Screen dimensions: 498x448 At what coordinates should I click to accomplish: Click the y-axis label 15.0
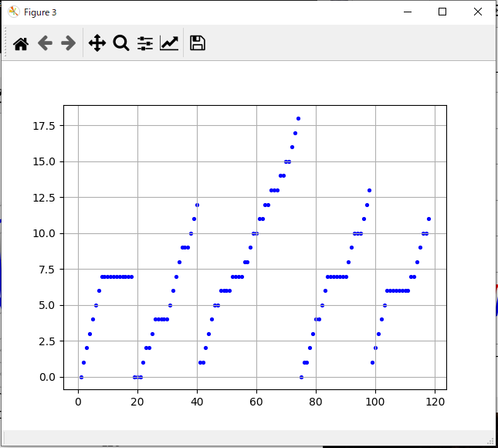[44, 161]
